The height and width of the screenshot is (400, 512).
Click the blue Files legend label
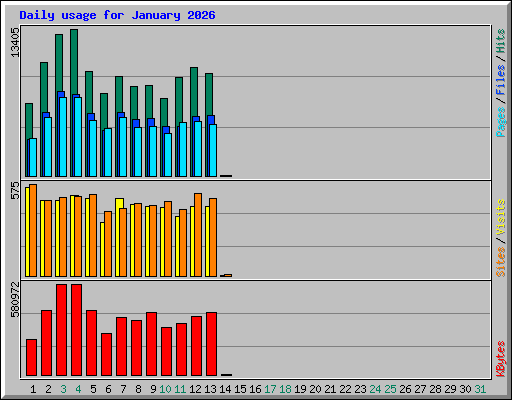click(x=501, y=80)
